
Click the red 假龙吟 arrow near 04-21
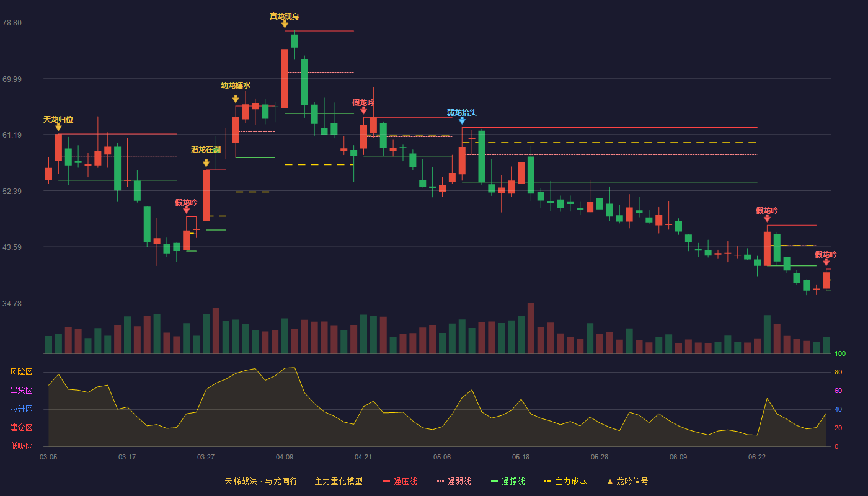pyautogui.click(x=363, y=110)
